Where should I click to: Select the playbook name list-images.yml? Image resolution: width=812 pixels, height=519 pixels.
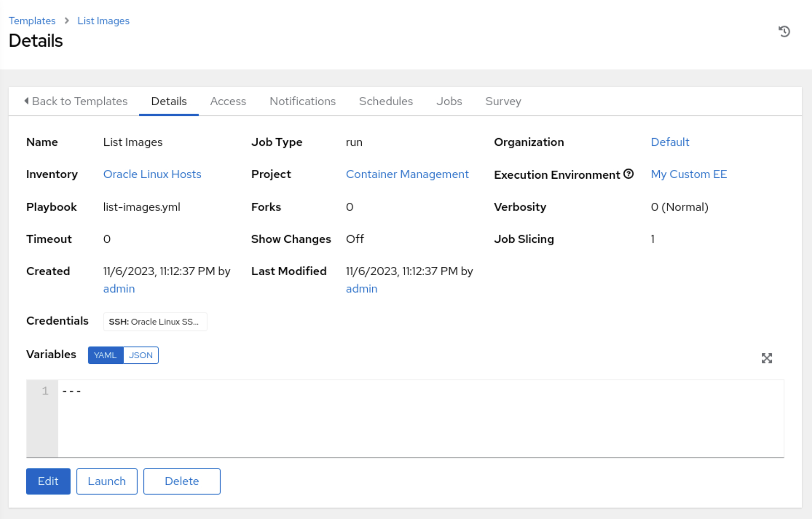point(142,207)
